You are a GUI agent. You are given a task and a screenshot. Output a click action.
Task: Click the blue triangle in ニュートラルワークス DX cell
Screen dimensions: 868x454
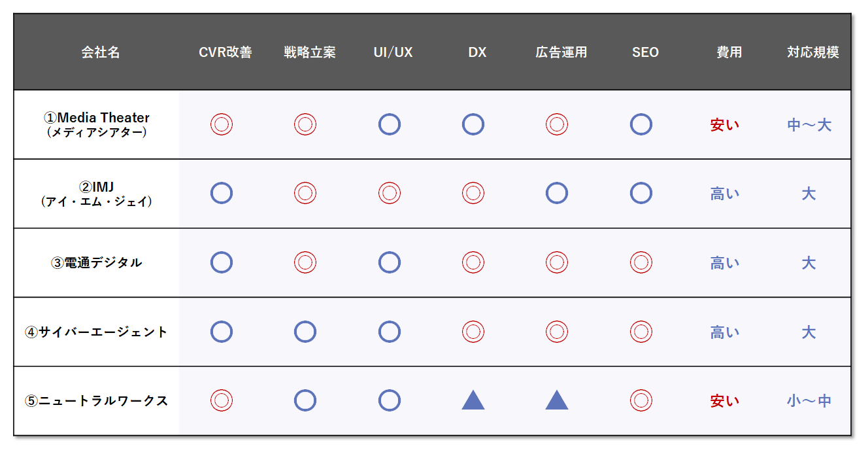point(473,400)
